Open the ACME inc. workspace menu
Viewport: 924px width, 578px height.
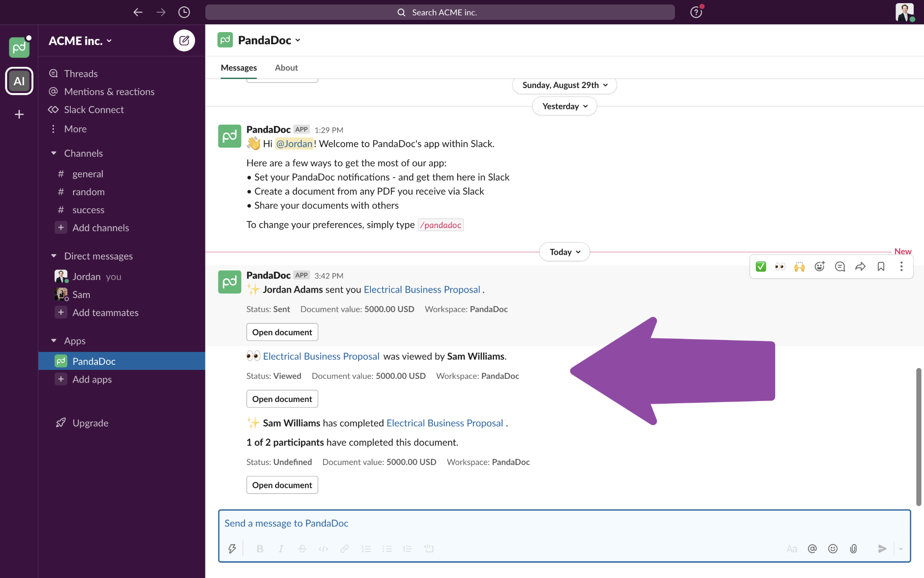(80, 41)
